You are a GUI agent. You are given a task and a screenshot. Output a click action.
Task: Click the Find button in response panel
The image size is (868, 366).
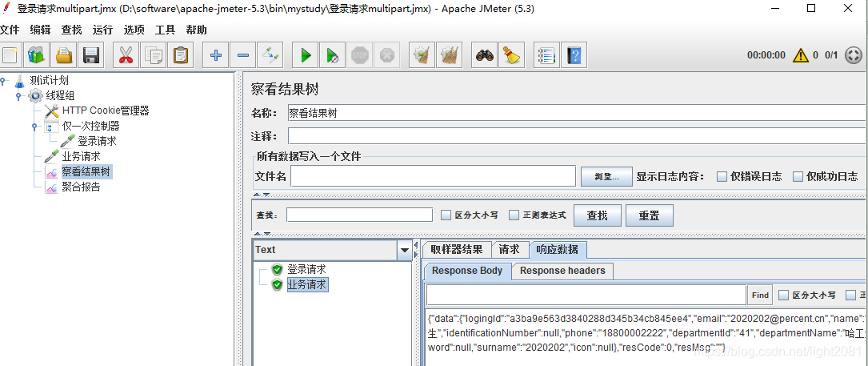point(760,296)
